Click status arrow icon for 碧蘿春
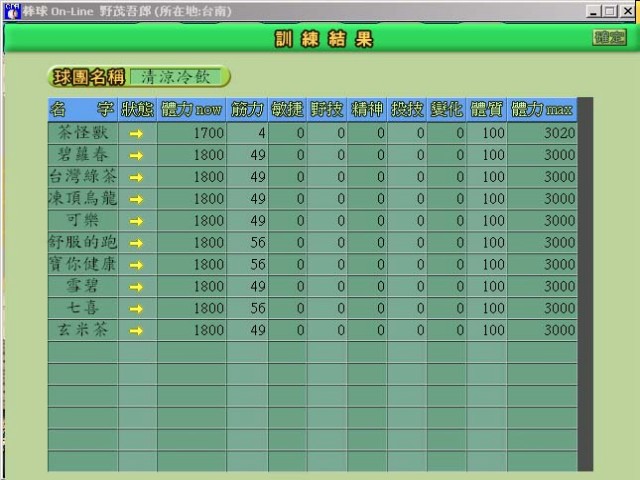 137,154
